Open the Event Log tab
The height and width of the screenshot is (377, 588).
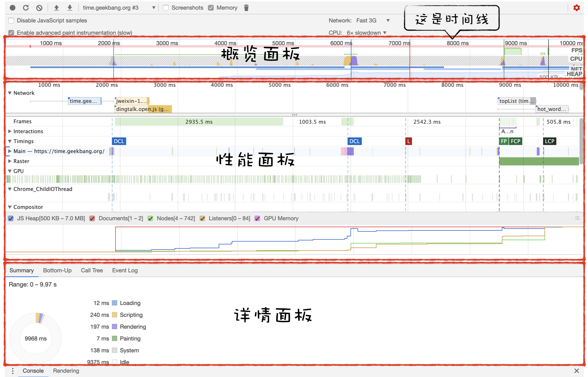125,270
